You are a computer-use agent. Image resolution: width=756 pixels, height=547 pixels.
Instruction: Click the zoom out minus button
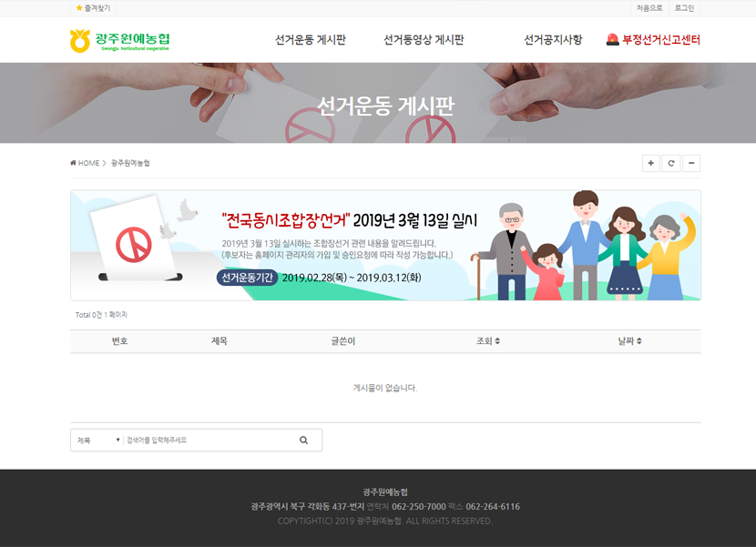point(691,163)
